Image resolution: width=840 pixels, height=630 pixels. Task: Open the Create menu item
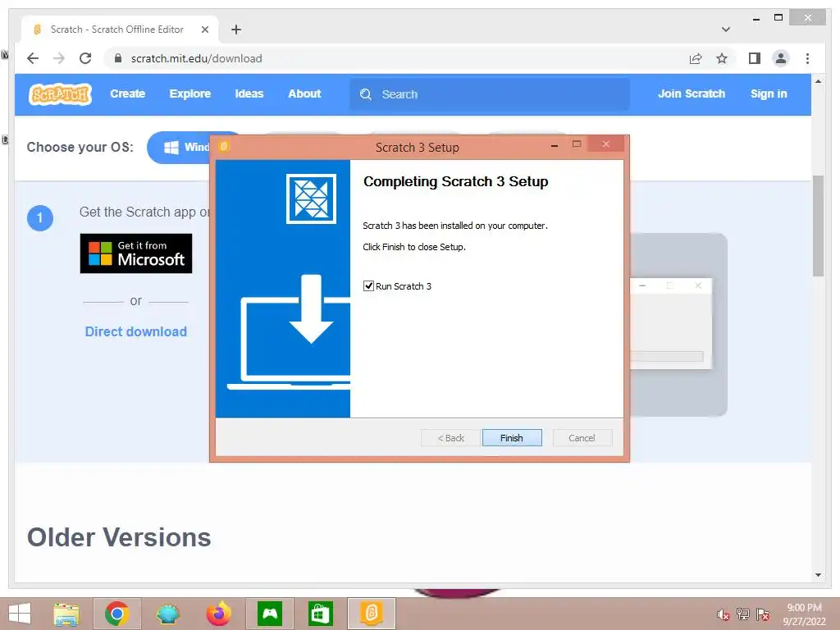coord(127,94)
